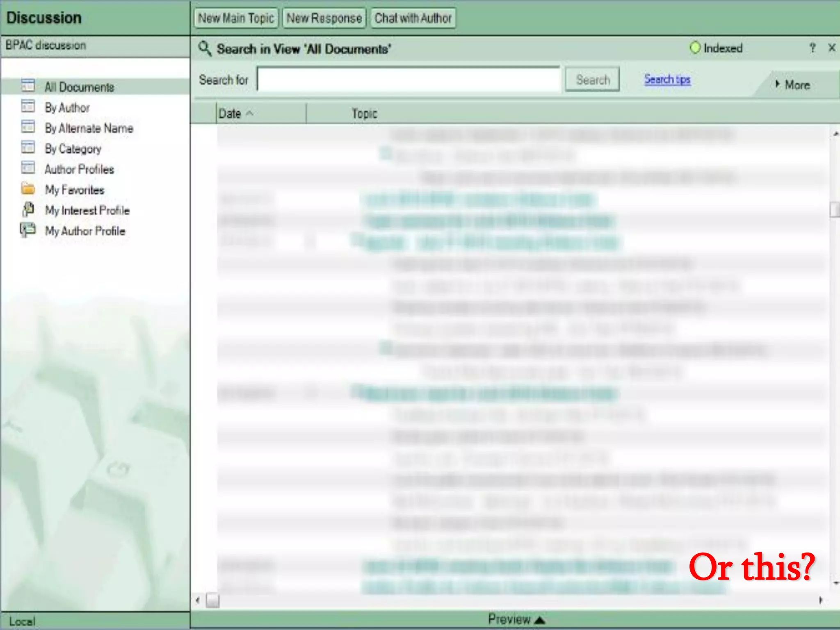Click the Indexed status indicator circle
The width and height of the screenshot is (840, 630).
click(695, 48)
